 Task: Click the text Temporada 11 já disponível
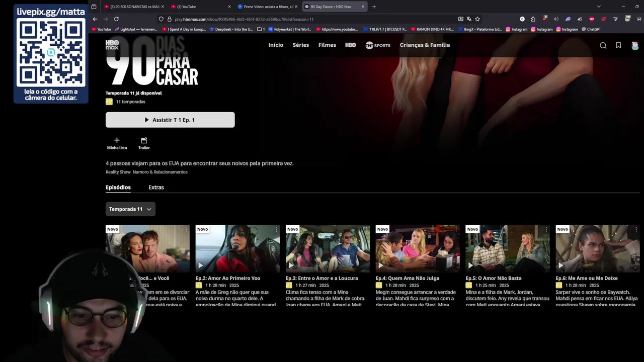coord(133,93)
